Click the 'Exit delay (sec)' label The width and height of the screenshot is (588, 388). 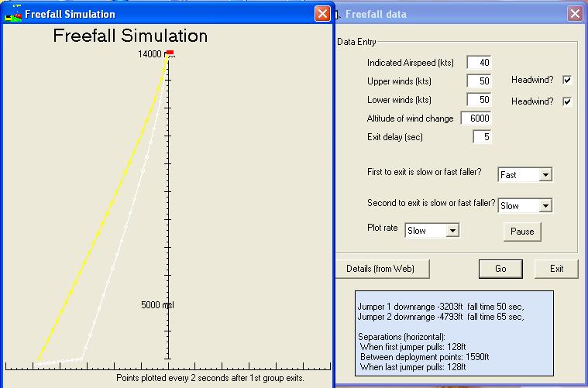[395, 137]
